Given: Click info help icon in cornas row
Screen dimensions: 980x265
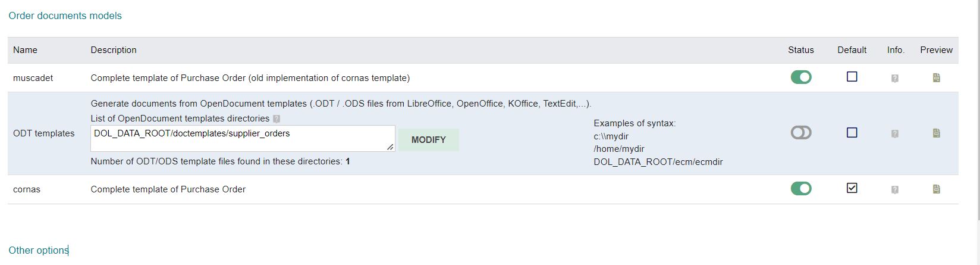Looking at the screenshot, I should coord(894,190).
